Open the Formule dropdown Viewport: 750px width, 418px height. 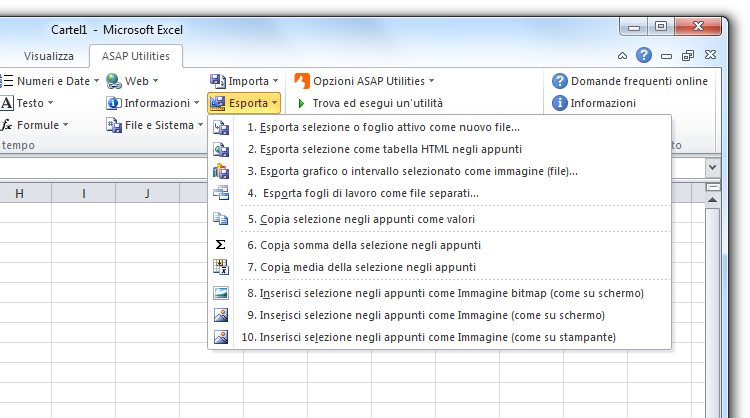click(x=66, y=125)
